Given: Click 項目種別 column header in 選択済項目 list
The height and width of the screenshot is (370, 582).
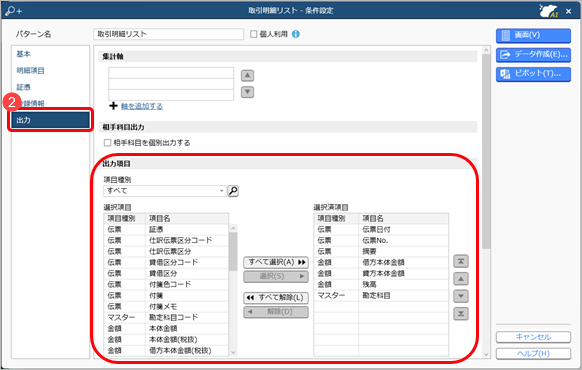Looking at the screenshot, I should click(x=336, y=219).
